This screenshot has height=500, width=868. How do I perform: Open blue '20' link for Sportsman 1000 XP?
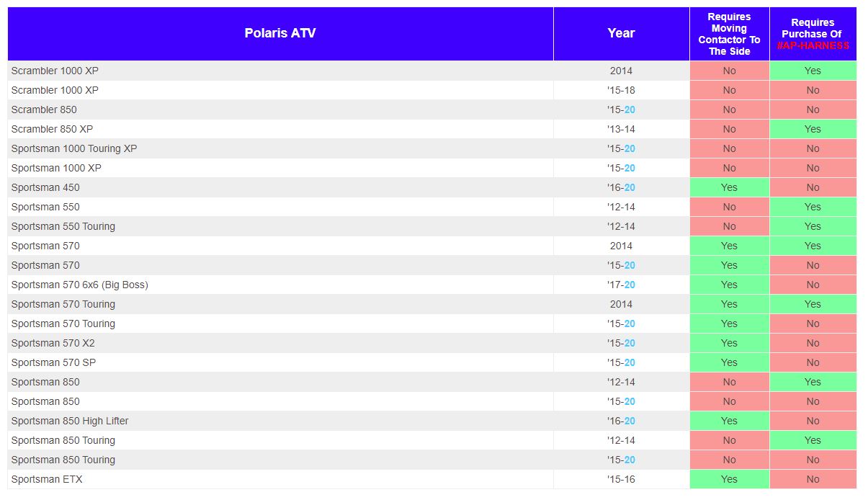click(630, 168)
